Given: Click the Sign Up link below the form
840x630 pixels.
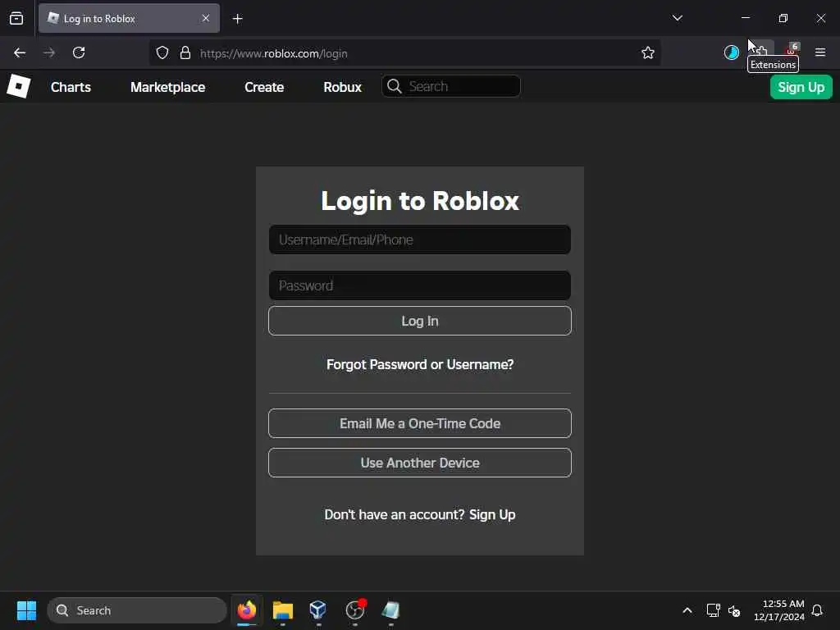Looking at the screenshot, I should [492, 514].
